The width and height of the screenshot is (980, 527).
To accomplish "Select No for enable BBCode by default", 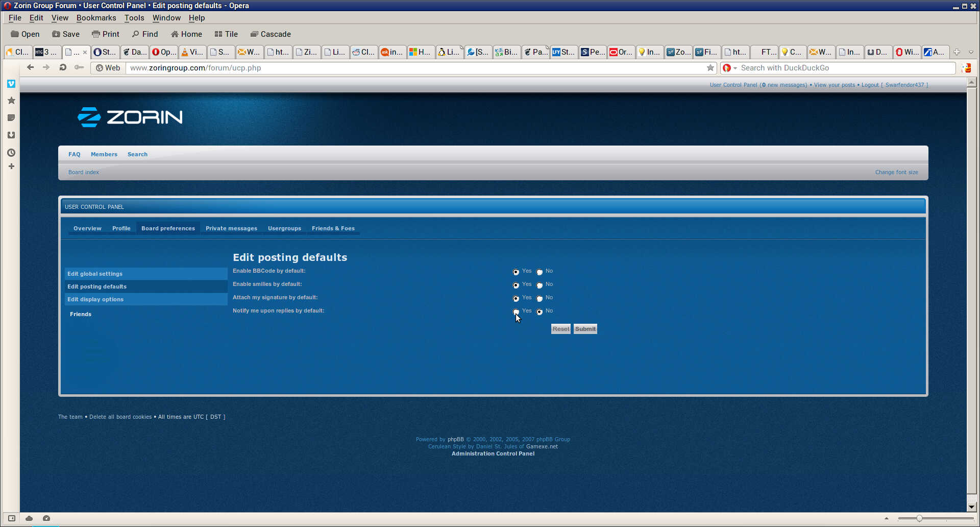I will point(540,272).
